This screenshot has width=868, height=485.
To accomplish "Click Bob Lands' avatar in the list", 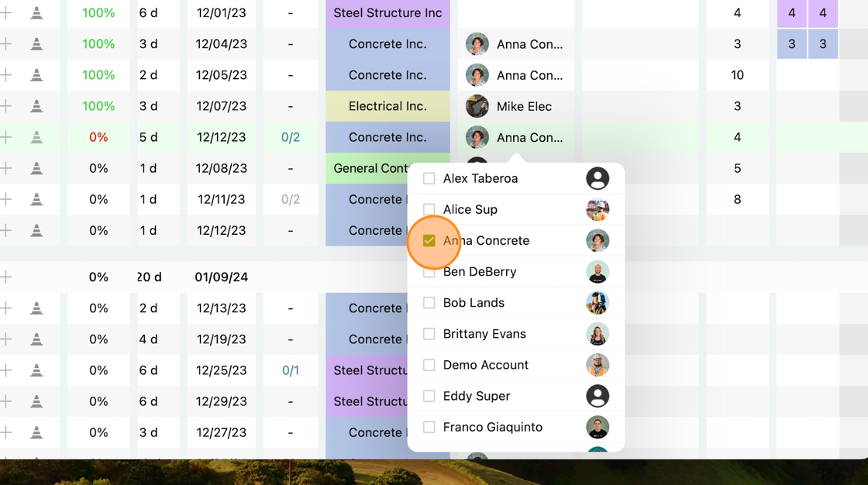I will pos(598,303).
